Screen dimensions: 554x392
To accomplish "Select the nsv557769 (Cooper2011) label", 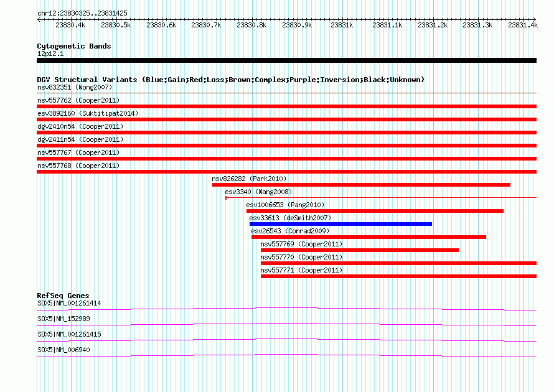I will [x=301, y=244].
